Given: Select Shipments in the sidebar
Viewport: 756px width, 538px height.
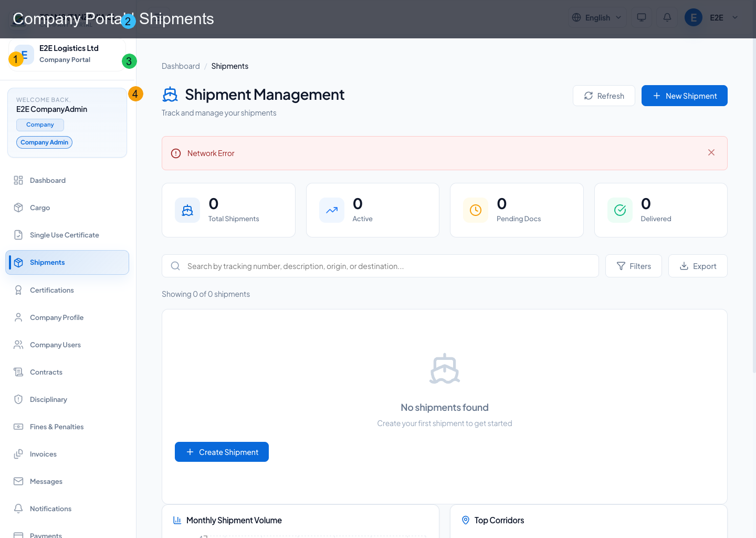Looking at the screenshot, I should coord(67,262).
